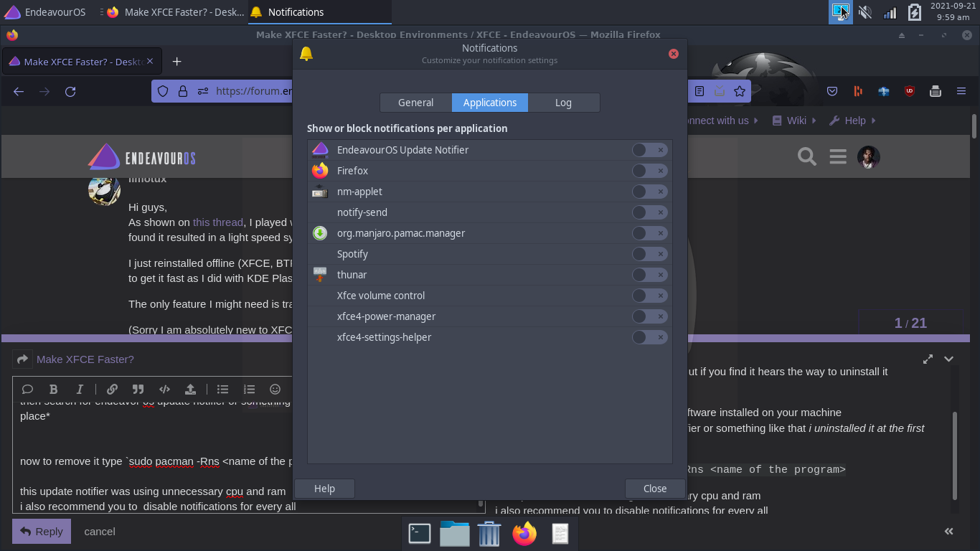Switch to the General tab
This screenshot has width=980, height=551.
pos(415,103)
